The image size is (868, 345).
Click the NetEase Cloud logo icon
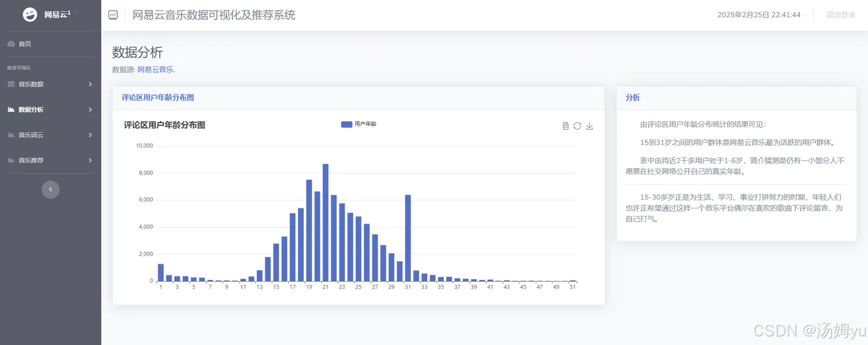click(30, 15)
